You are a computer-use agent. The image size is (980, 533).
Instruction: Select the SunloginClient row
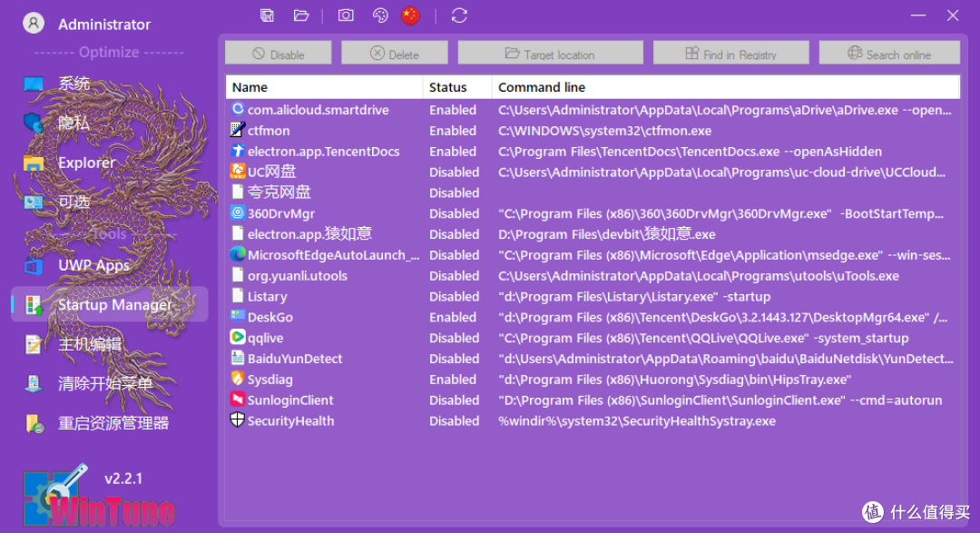[x=290, y=400]
